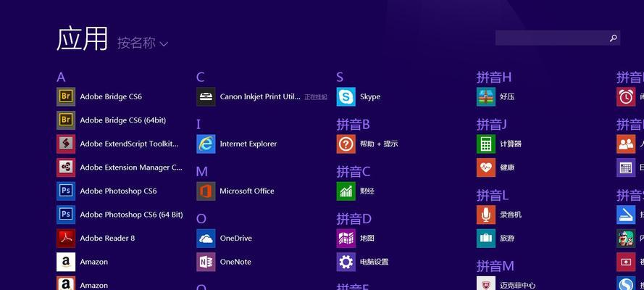Select the I group header
644x290 pixels.
pyautogui.click(x=198, y=125)
